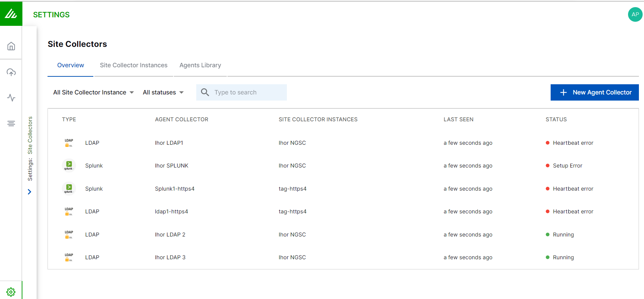The height and width of the screenshot is (299, 644).
Task: Click the Setup Error status text
Action: [x=568, y=165]
